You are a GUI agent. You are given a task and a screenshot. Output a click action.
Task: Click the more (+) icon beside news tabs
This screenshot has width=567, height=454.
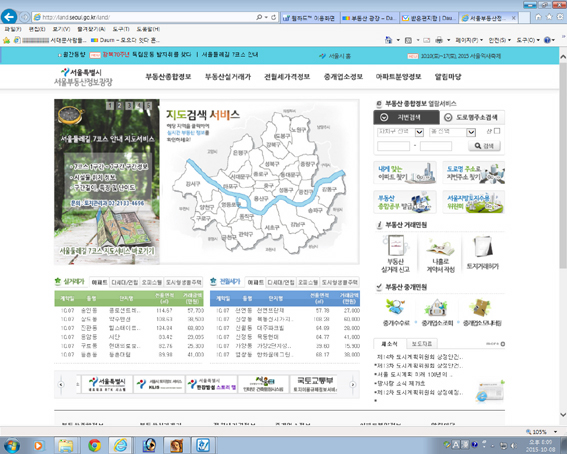coord(503,344)
